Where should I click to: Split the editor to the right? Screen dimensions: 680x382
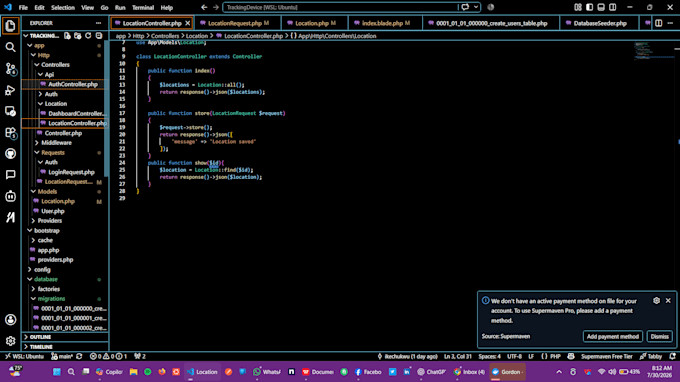pos(658,23)
